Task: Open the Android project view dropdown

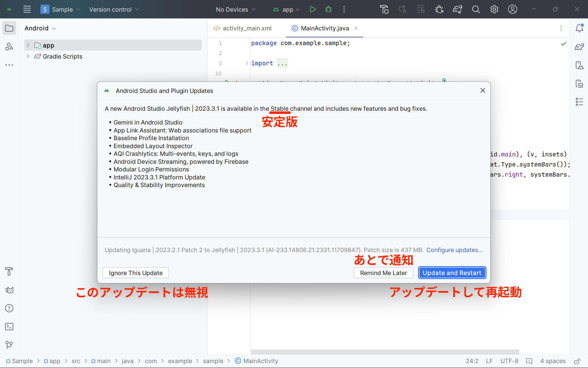Action: pos(40,28)
